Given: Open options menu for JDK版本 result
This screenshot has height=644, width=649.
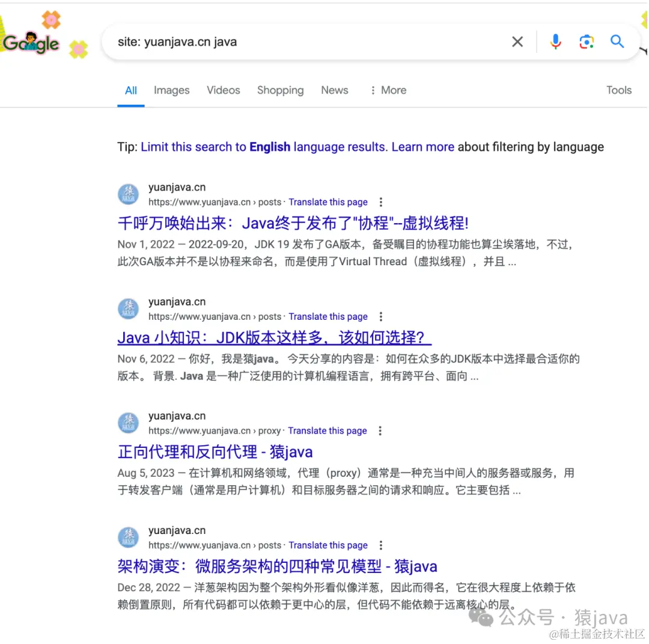Looking at the screenshot, I should [381, 317].
